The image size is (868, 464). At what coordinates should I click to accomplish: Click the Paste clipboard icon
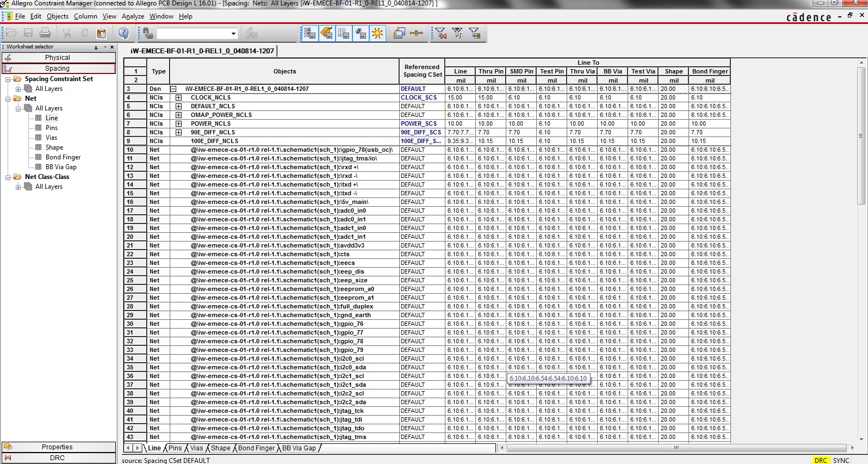(101, 33)
